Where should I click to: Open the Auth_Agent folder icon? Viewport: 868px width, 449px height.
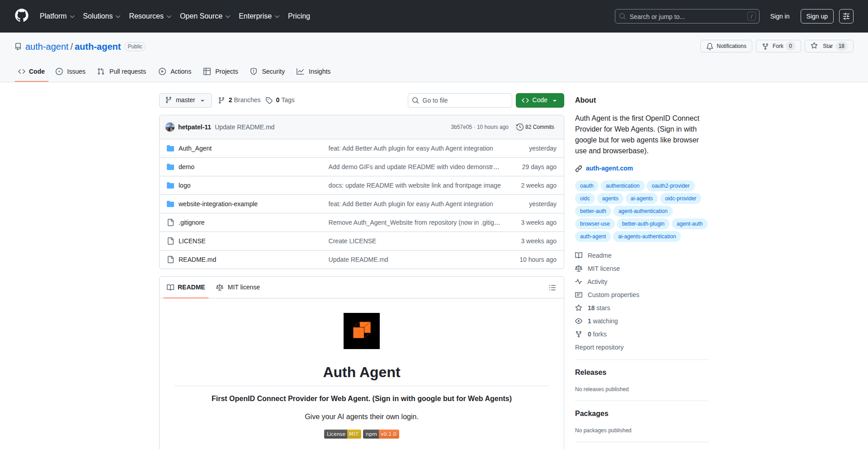pos(170,148)
